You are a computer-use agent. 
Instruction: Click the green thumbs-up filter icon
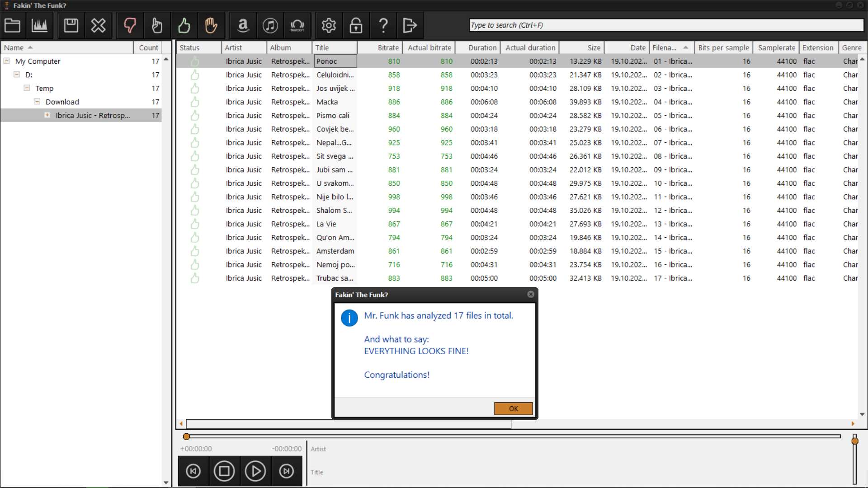184,25
